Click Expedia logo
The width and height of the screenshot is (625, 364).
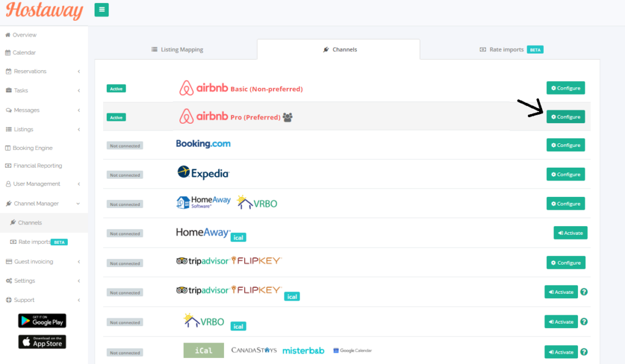tap(203, 173)
